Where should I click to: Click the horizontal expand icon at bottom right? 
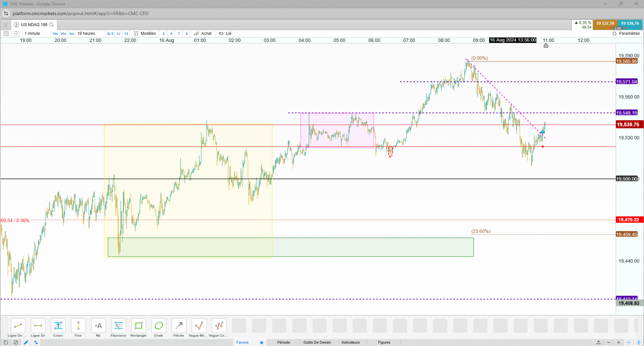pyautogui.click(x=629, y=342)
